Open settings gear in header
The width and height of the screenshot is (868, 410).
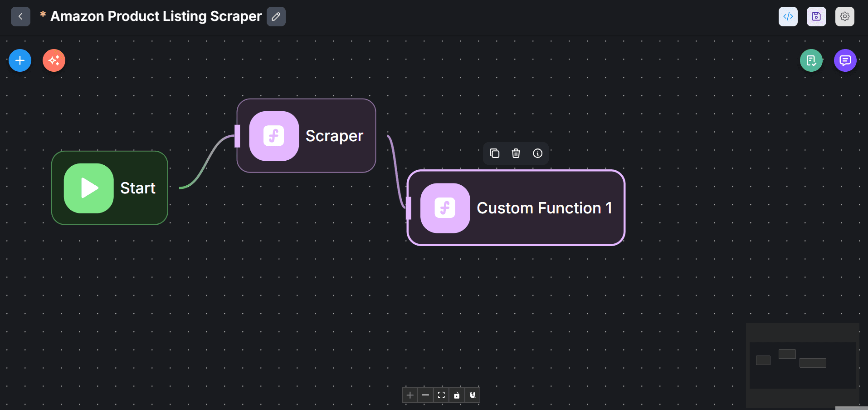844,16
